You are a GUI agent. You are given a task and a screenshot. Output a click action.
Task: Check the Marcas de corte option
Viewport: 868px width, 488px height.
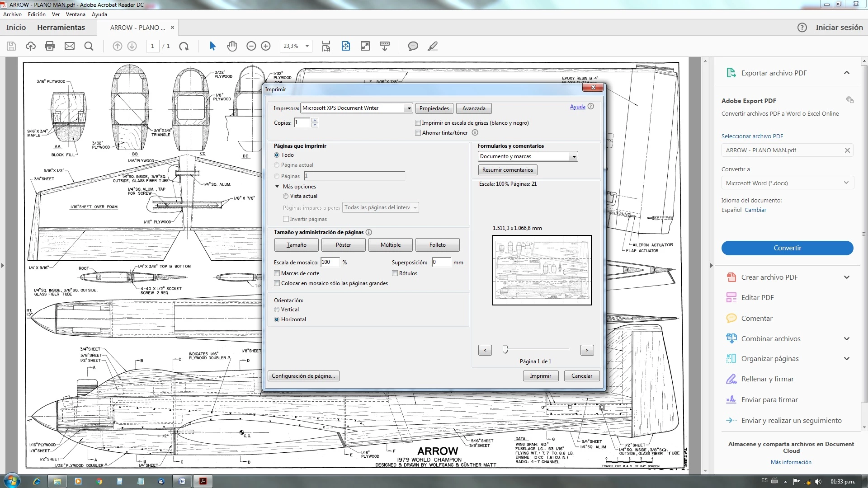click(x=277, y=273)
